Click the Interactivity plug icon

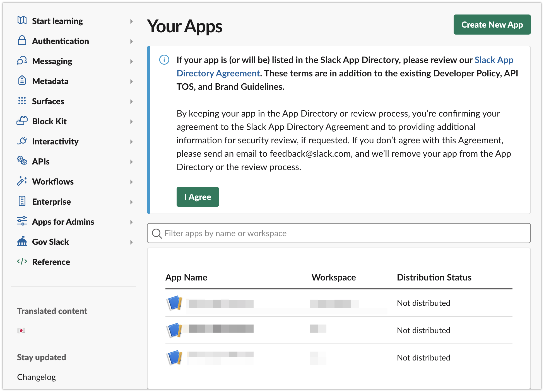22,141
